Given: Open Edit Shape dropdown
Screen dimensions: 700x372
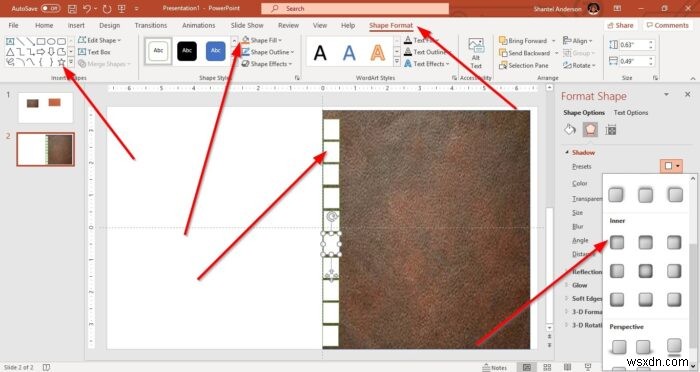Looking at the screenshot, I should [100, 40].
